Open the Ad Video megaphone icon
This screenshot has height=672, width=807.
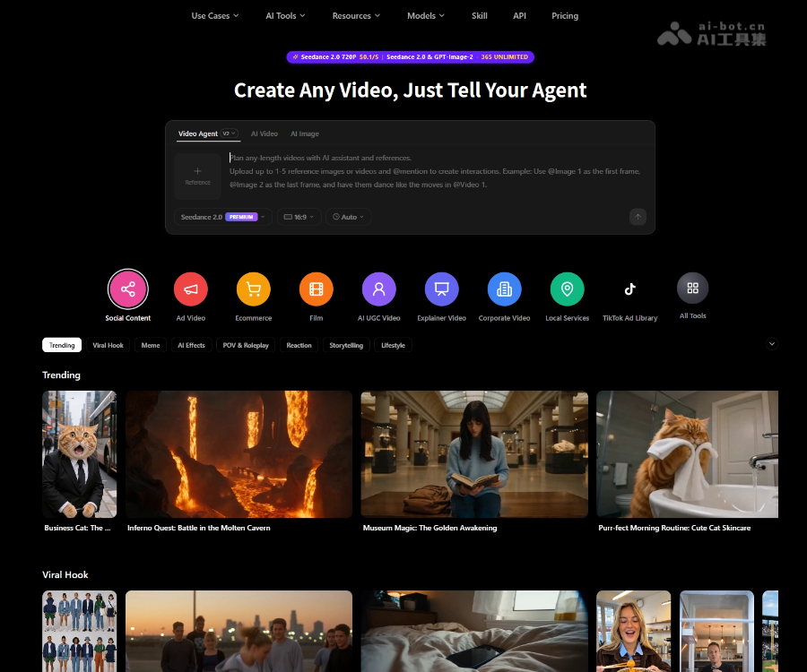(x=191, y=289)
